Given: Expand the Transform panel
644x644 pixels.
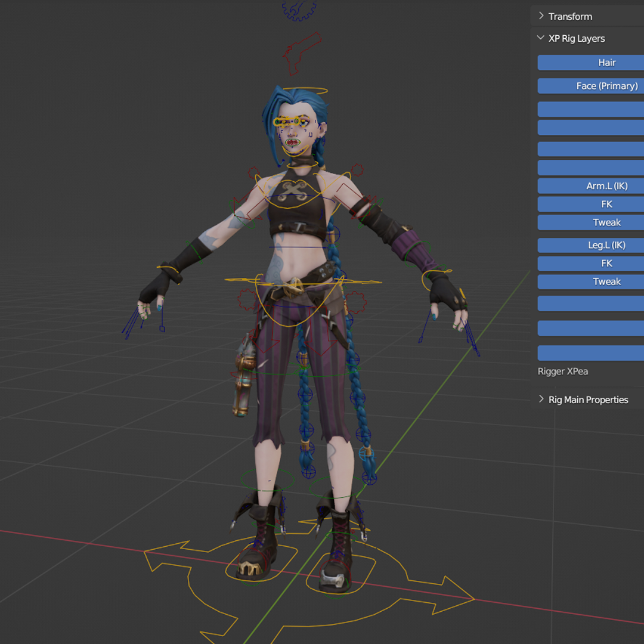Looking at the screenshot, I should tap(569, 16).
